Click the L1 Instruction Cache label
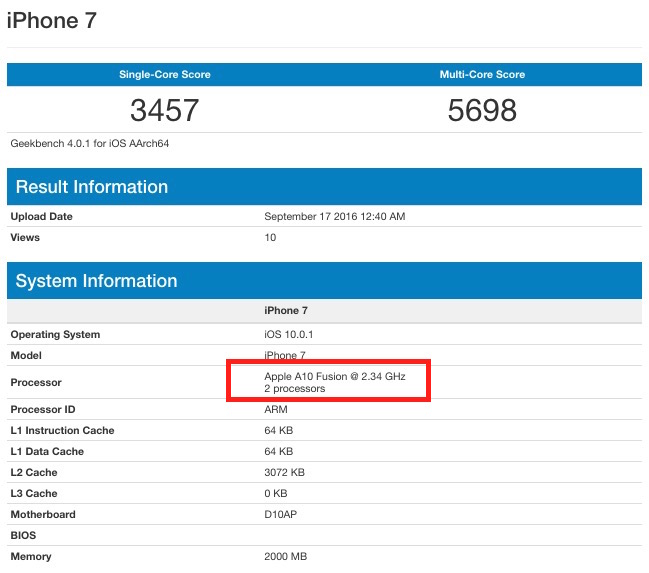The width and height of the screenshot is (649, 573). (x=62, y=431)
